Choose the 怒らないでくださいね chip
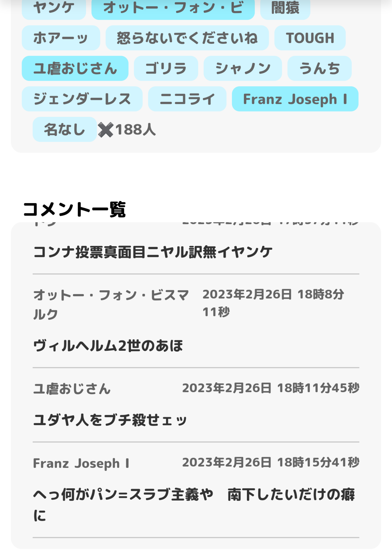The image size is (392, 555). pos(187,38)
